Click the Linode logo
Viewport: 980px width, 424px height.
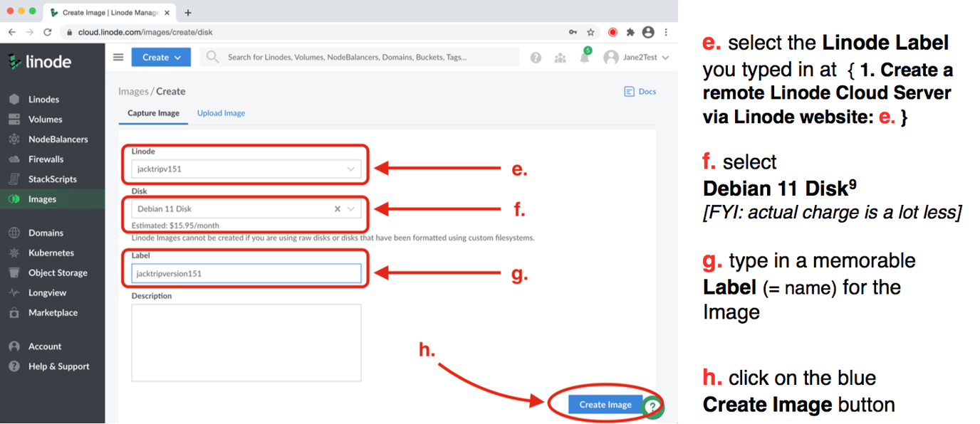[x=40, y=62]
